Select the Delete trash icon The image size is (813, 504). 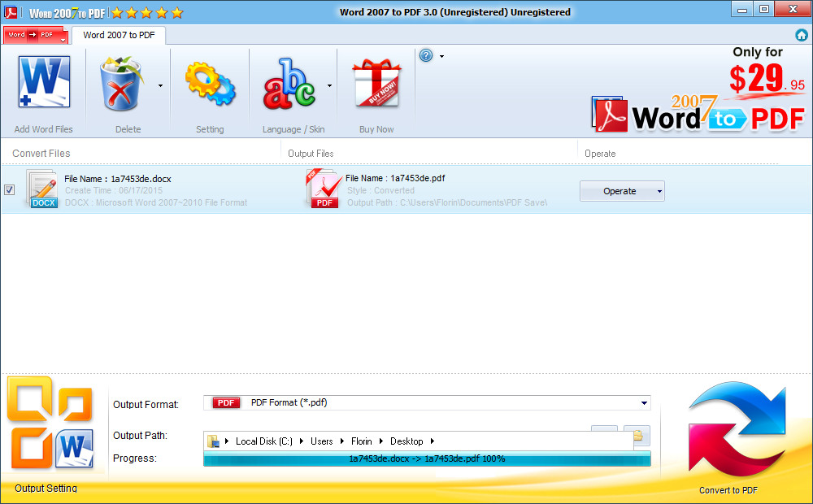[x=122, y=81]
